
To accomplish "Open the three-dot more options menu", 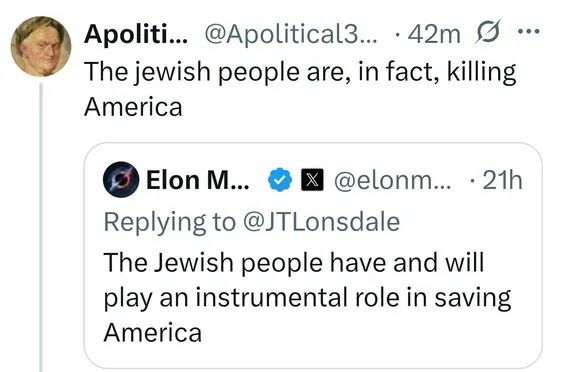I will coord(529,32).
